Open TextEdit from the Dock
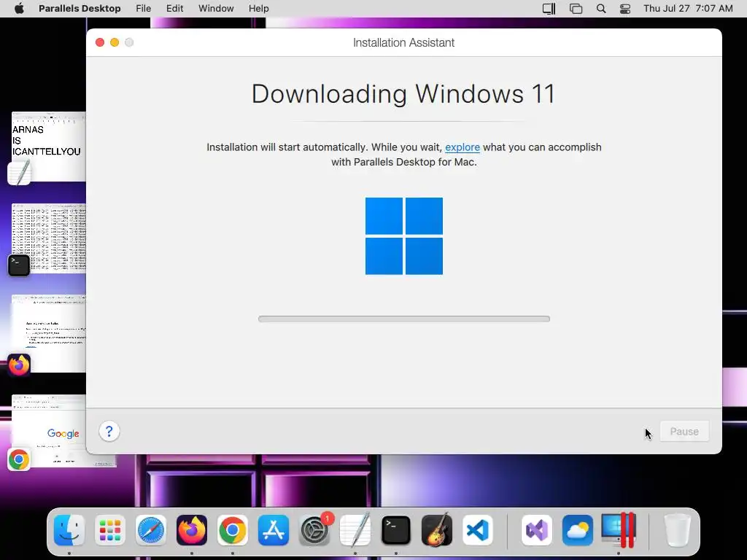Screen dimensions: 747x560 (355, 530)
